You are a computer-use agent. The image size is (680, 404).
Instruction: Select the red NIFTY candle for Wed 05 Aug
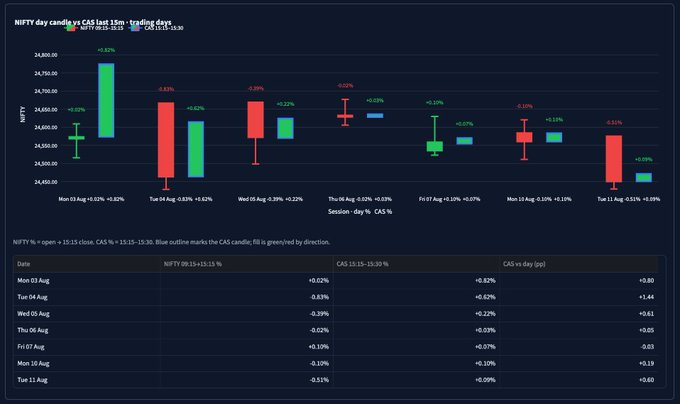(255, 120)
